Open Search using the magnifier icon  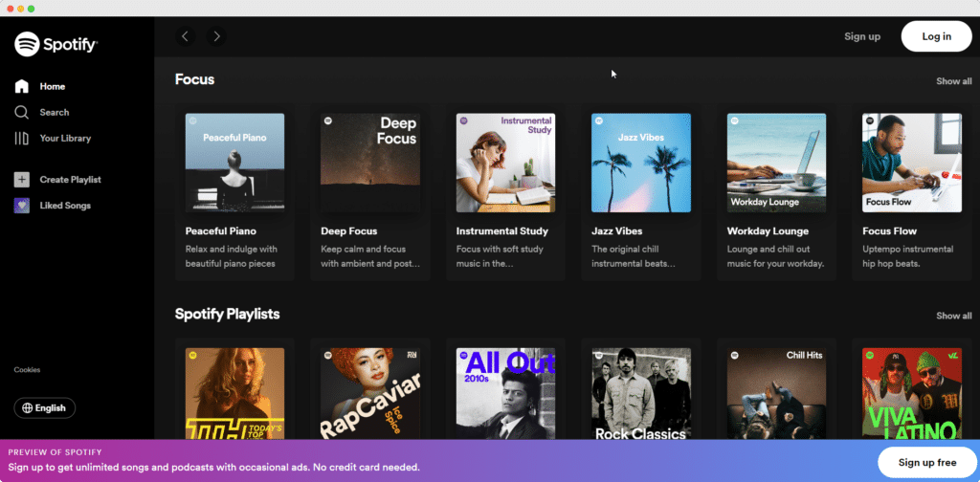pyautogui.click(x=22, y=112)
